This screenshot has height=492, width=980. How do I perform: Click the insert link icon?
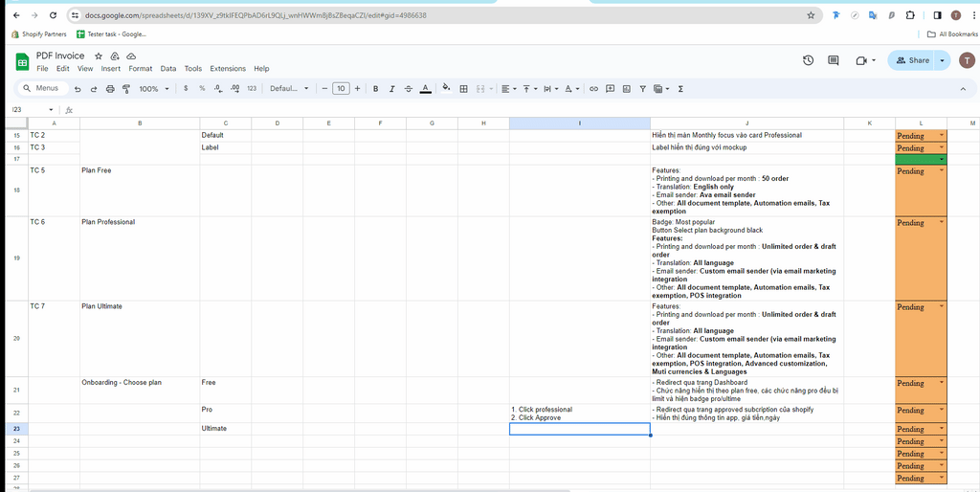[x=593, y=89]
